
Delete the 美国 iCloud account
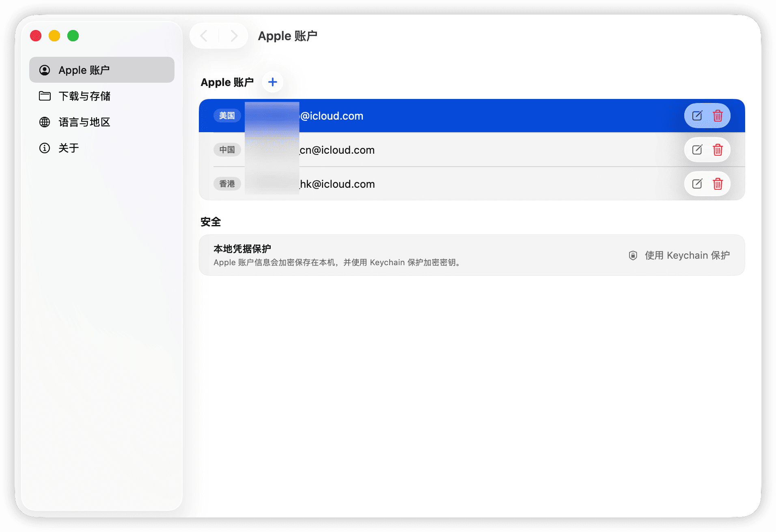click(718, 116)
